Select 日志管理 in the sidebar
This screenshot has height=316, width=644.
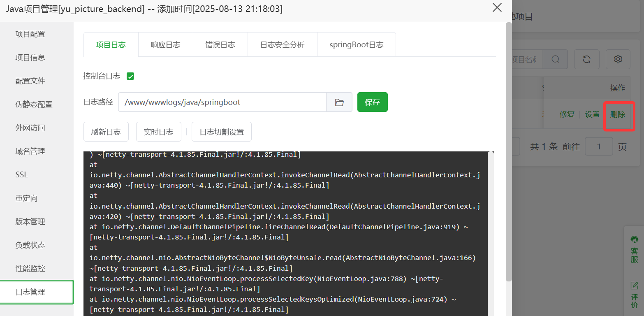pos(37,292)
